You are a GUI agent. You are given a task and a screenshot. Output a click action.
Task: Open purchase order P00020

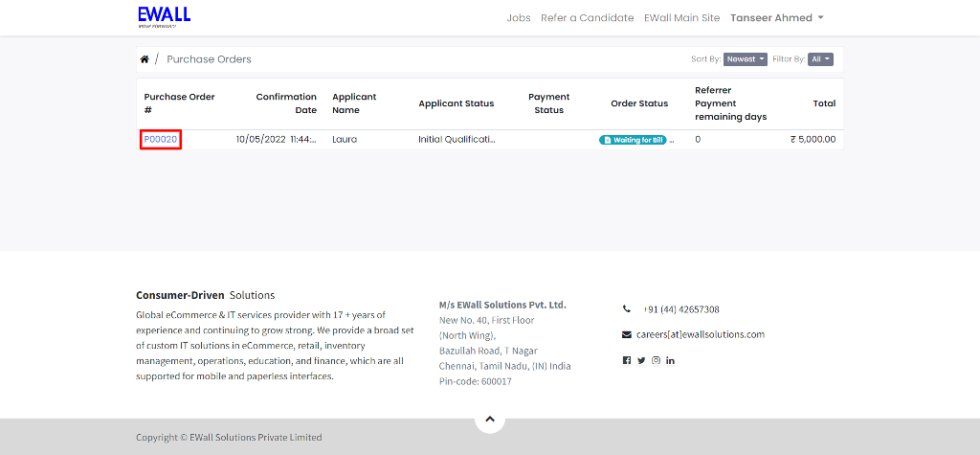click(161, 140)
